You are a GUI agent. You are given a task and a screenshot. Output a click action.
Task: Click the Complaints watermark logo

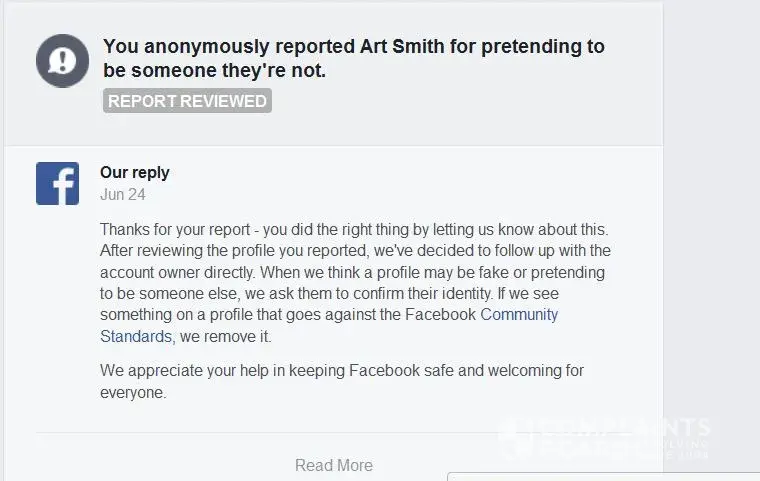pos(605,436)
